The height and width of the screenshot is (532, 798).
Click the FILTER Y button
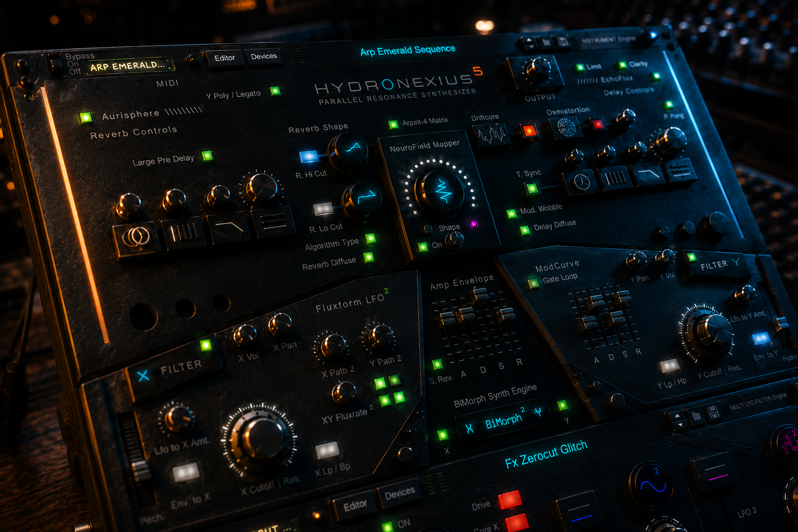(x=719, y=264)
